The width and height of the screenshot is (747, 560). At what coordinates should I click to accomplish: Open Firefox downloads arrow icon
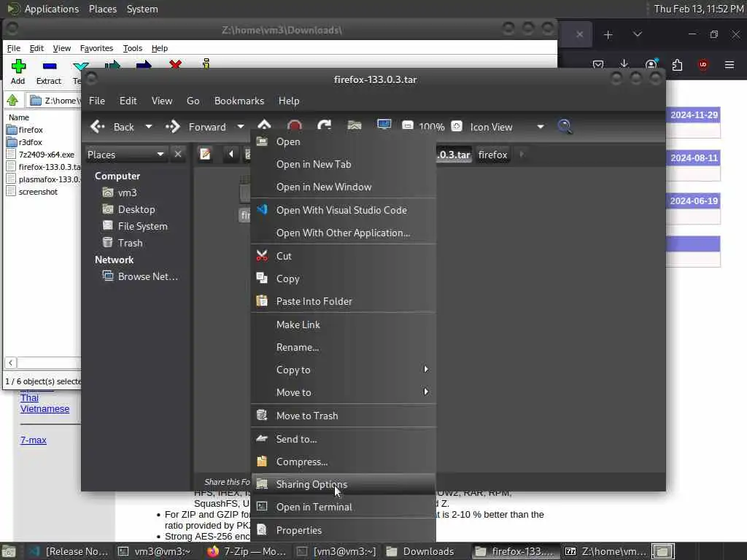(624, 64)
